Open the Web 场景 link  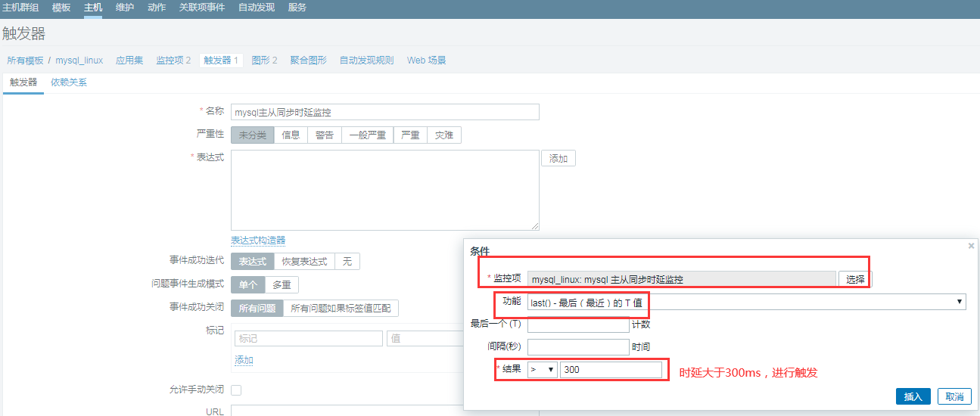pos(427,61)
